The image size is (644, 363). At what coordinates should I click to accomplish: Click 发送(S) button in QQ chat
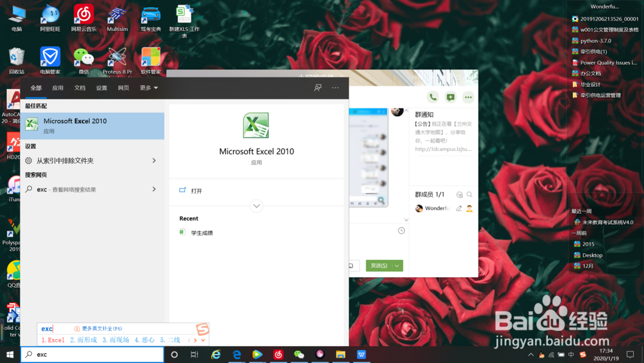(378, 266)
